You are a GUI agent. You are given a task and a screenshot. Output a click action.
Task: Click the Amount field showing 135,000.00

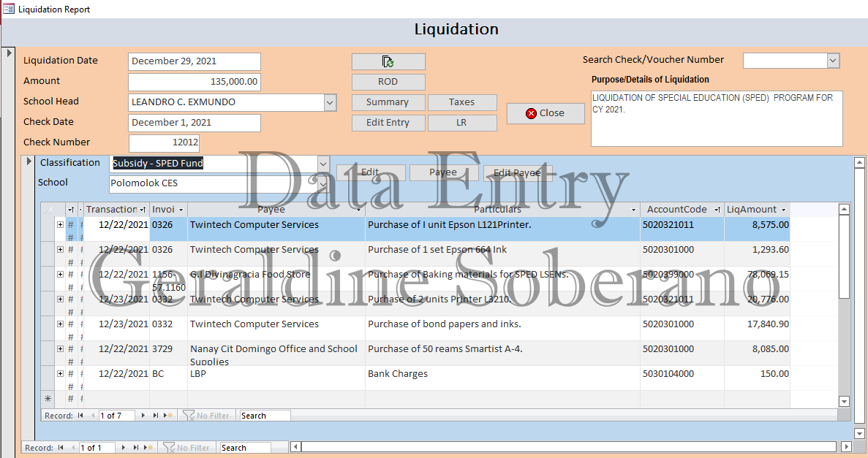[x=195, y=82]
